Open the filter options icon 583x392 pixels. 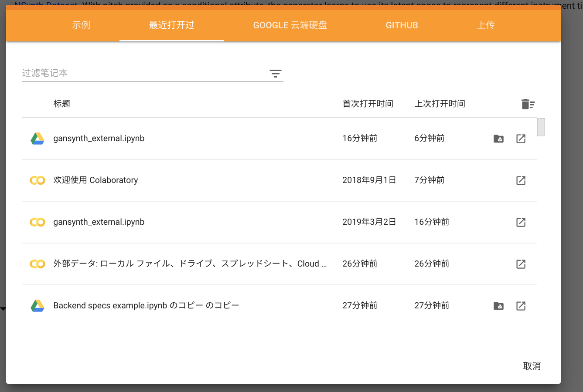(275, 73)
